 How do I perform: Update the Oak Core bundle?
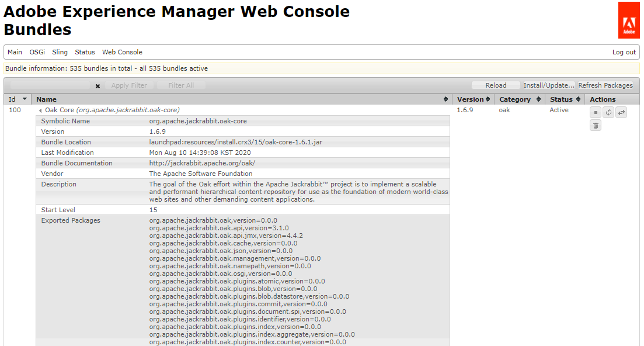pos(621,112)
